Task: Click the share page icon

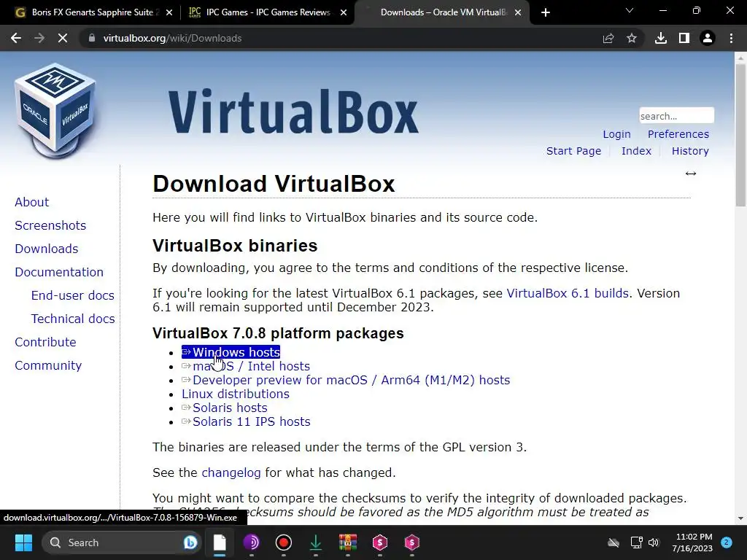Action: click(x=608, y=38)
